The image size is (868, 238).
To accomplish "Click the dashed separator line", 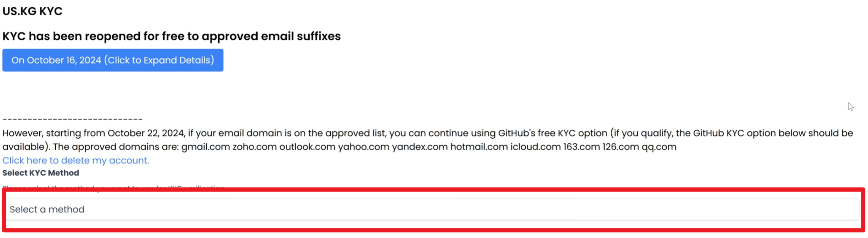I will [72, 119].
